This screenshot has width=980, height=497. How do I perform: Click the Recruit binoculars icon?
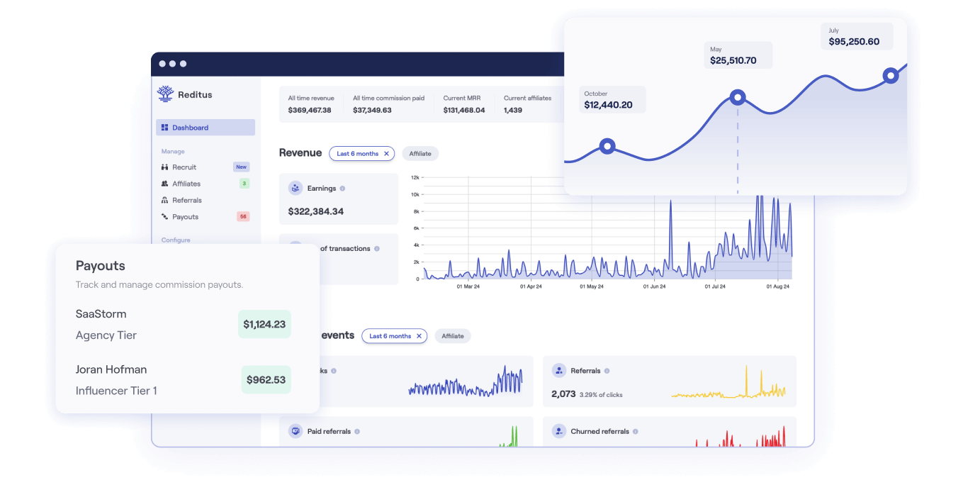click(x=164, y=167)
